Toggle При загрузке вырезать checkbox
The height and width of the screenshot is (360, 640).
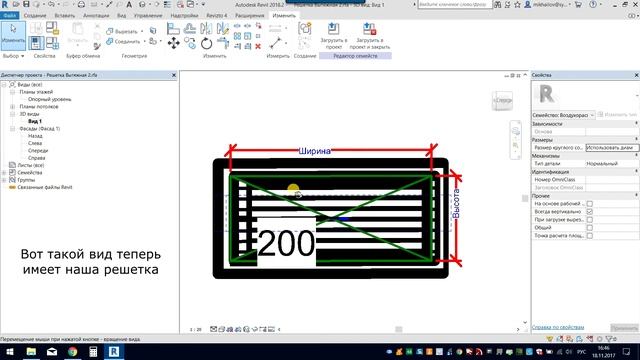[x=589, y=220]
